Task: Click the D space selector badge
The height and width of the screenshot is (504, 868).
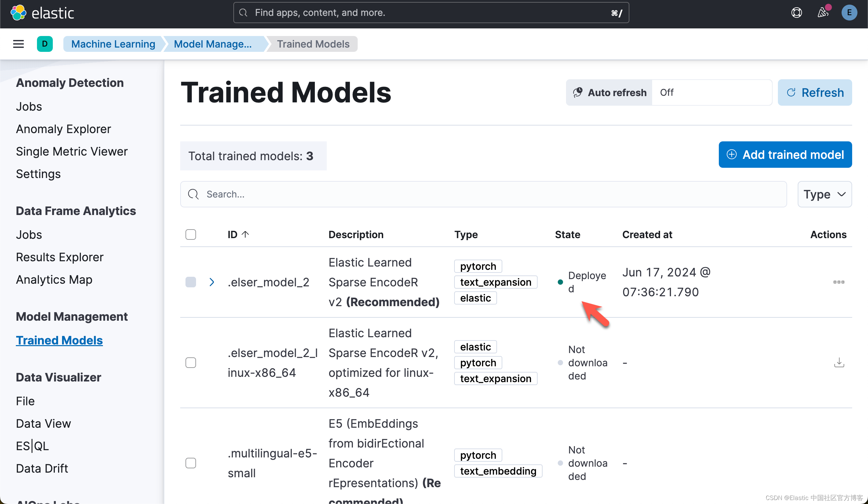Action: pos(45,44)
